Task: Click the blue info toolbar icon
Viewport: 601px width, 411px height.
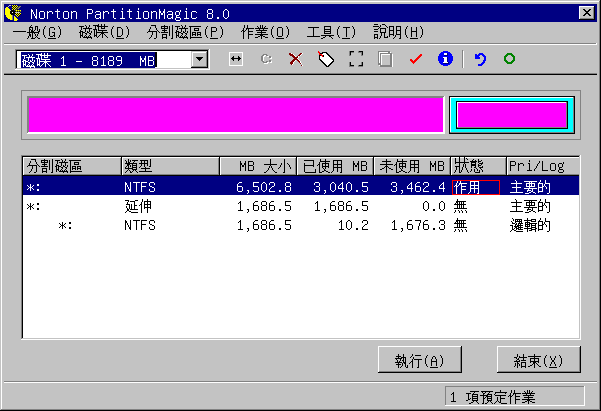Action: pyautogui.click(x=445, y=59)
